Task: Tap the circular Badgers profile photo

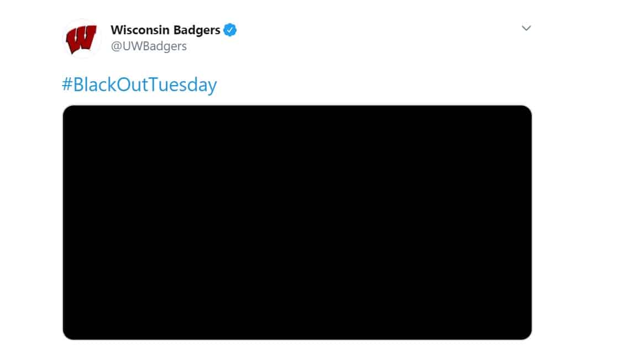Action: click(82, 38)
